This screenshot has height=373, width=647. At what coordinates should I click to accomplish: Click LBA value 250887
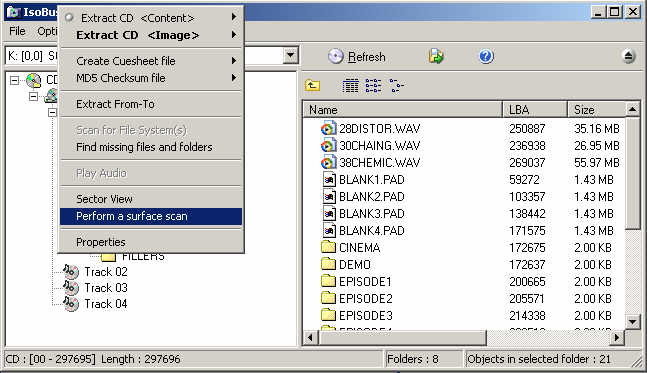coord(527,129)
